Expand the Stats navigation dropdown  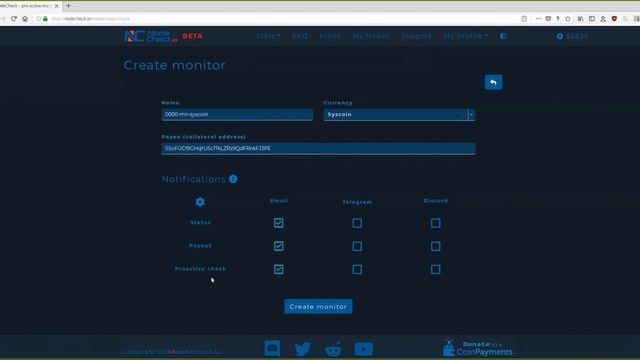click(268, 36)
